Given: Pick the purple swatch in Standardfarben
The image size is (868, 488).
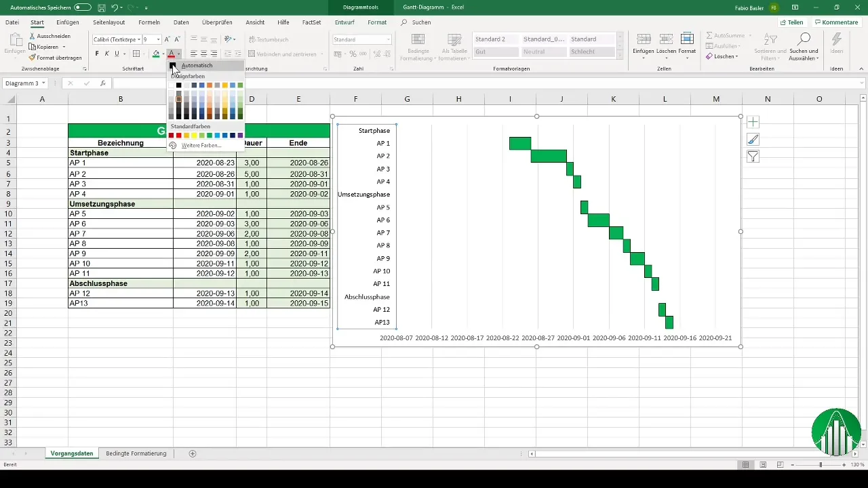Looking at the screenshot, I should tap(240, 136).
